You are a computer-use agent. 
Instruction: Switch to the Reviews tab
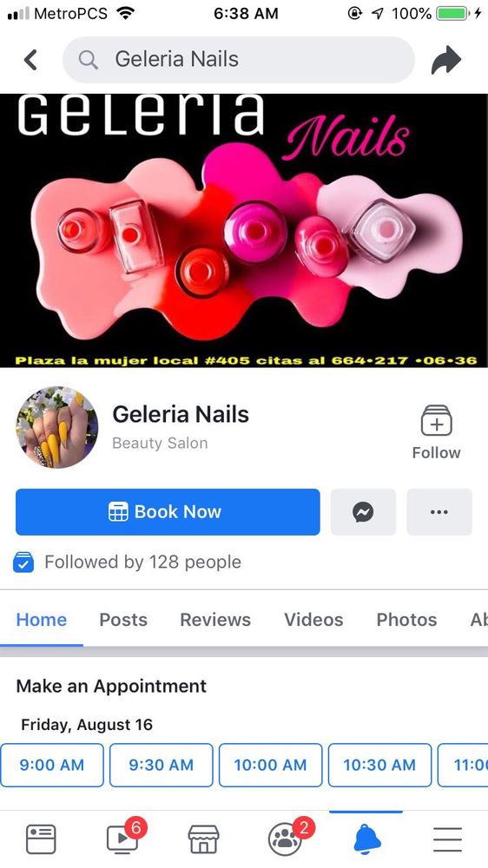click(215, 620)
